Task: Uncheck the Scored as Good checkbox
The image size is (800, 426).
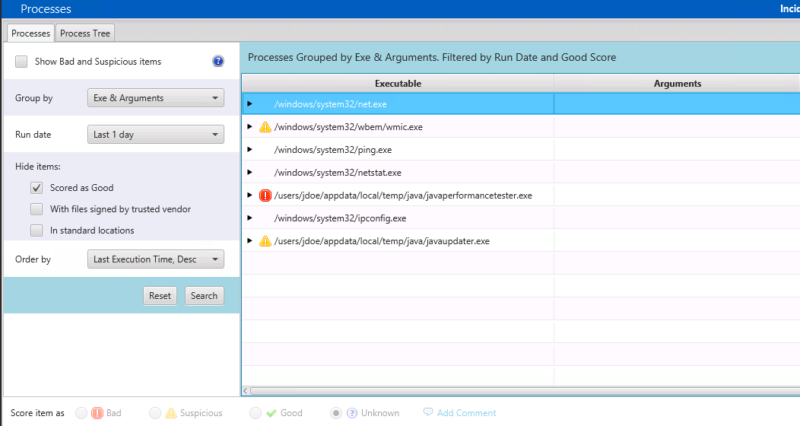Action: click(36, 188)
